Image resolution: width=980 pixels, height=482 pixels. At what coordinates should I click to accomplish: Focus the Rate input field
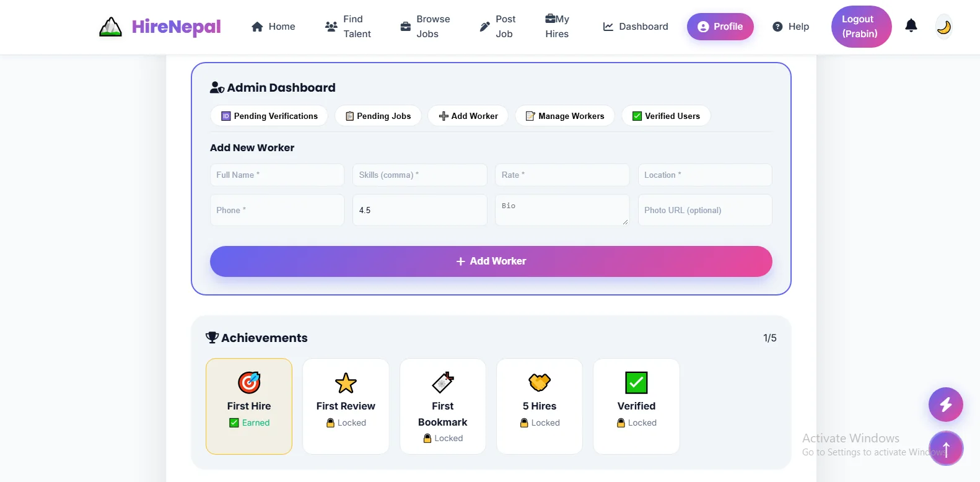[x=562, y=175]
